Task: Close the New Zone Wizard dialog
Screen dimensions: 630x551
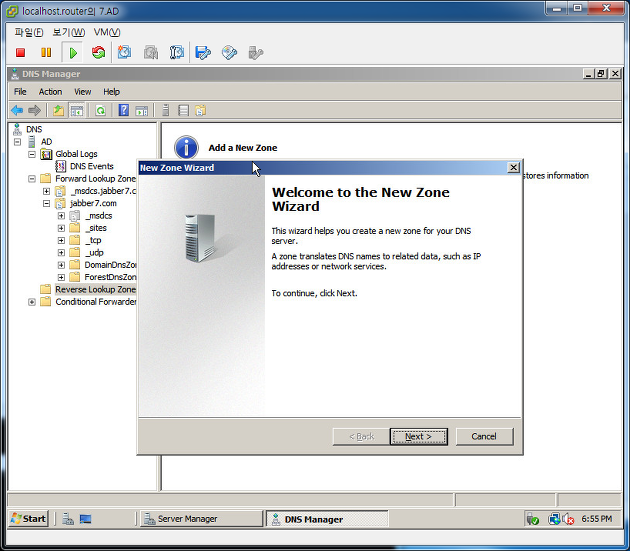Action: pos(513,168)
